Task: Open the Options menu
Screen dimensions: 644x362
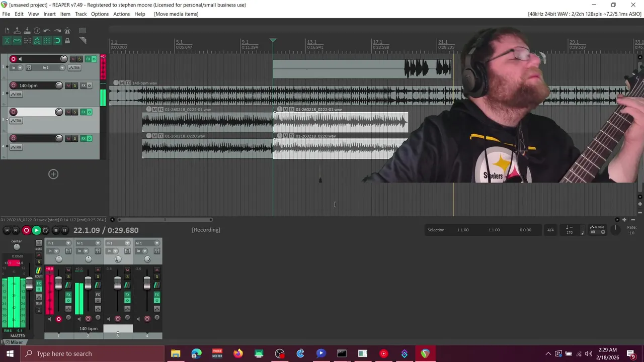Action: pyautogui.click(x=100, y=14)
